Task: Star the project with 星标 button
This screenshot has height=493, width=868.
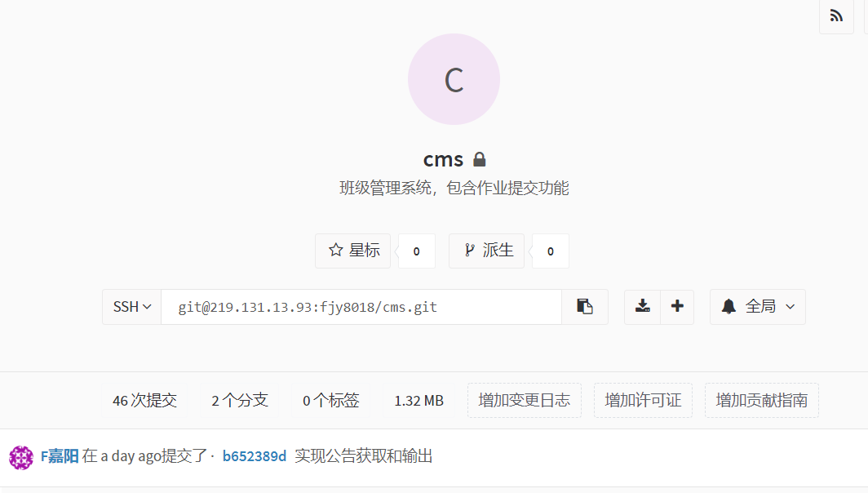Action: point(353,251)
